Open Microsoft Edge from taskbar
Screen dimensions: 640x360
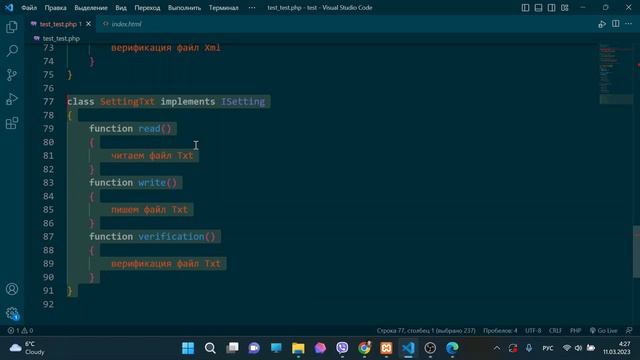(452, 348)
